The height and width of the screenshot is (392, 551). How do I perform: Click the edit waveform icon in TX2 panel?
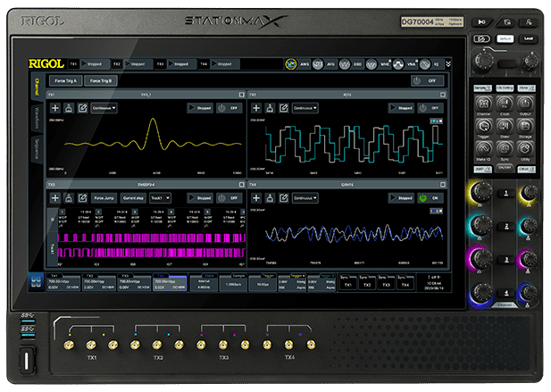coord(283,108)
